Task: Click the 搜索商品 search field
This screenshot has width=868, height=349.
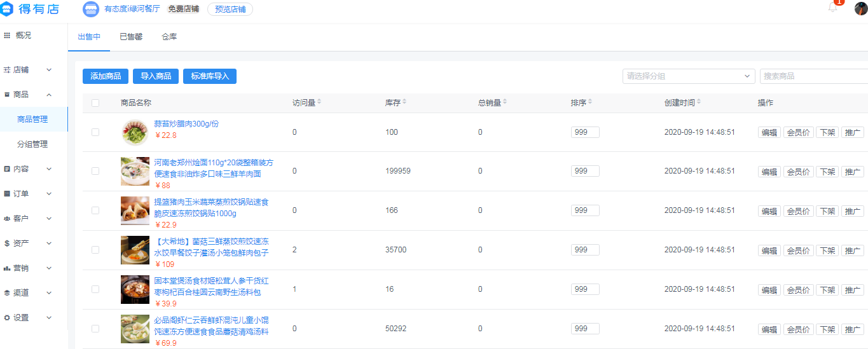Action: (x=814, y=76)
